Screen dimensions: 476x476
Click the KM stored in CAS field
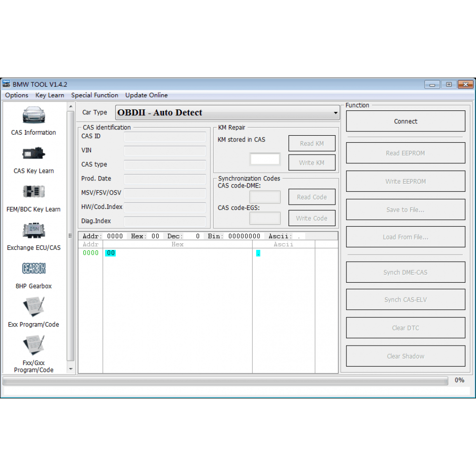tap(265, 159)
